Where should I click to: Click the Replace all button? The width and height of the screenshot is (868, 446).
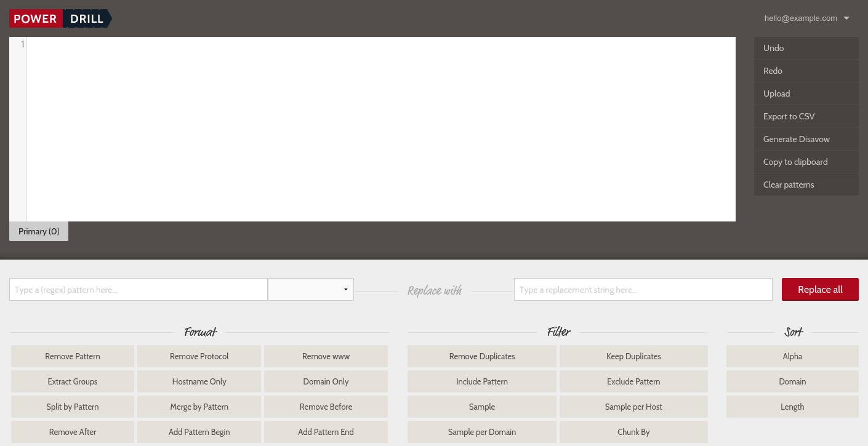(820, 290)
